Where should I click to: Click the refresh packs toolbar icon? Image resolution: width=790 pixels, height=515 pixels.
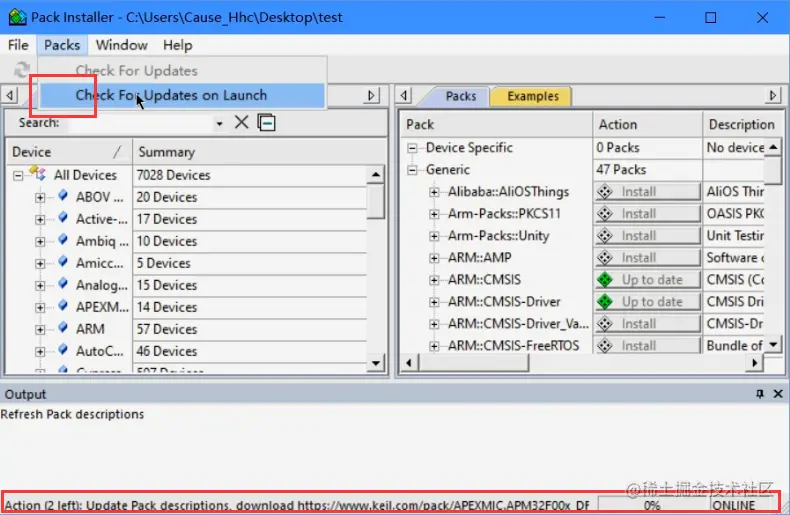21,69
